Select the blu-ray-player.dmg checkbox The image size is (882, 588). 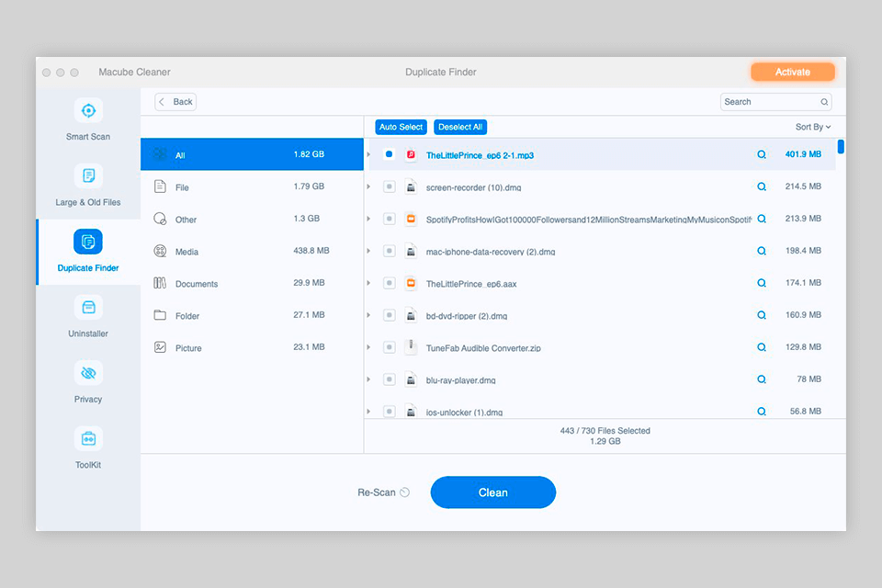tap(388, 379)
